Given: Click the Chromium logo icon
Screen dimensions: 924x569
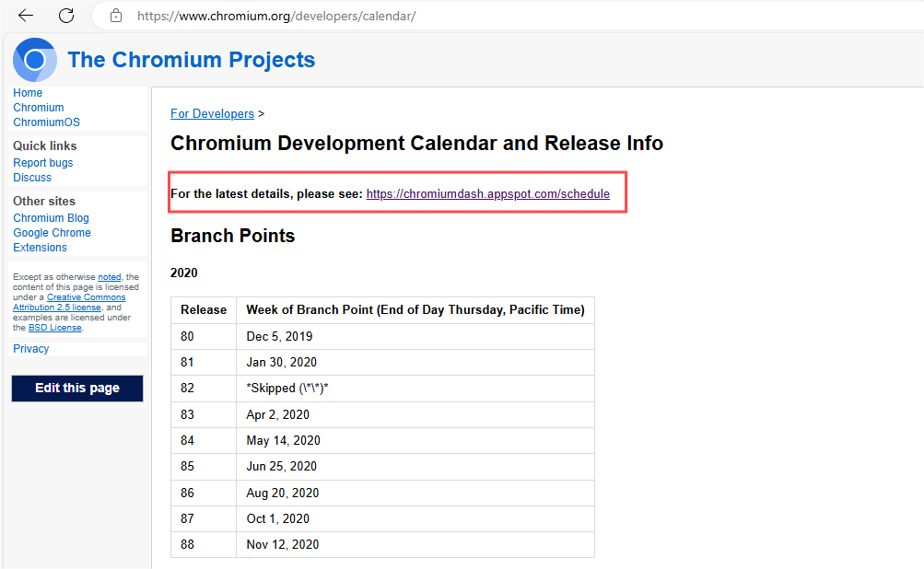Looking at the screenshot, I should [x=35, y=60].
